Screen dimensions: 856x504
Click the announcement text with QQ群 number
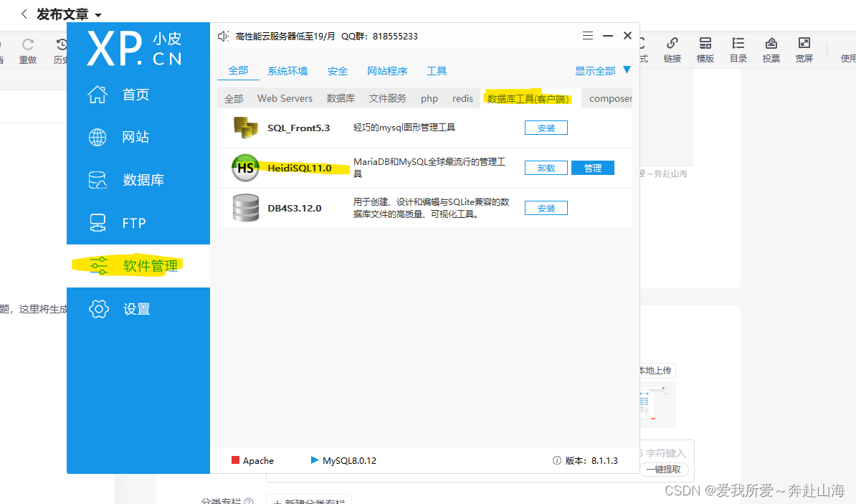[326, 37]
